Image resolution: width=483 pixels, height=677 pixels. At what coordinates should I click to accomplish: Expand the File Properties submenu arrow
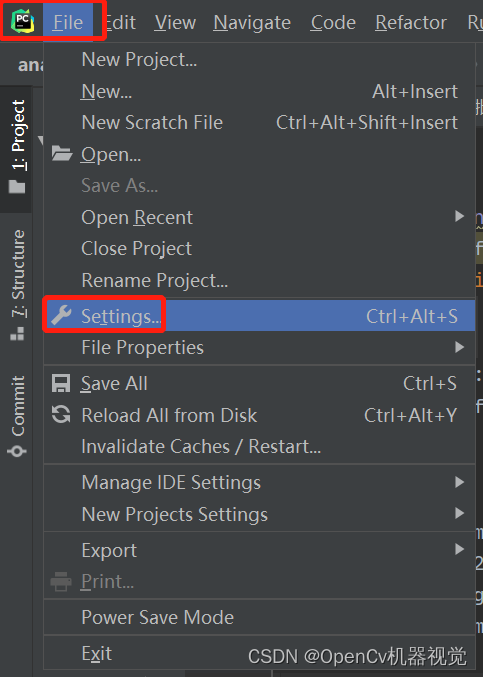(460, 347)
